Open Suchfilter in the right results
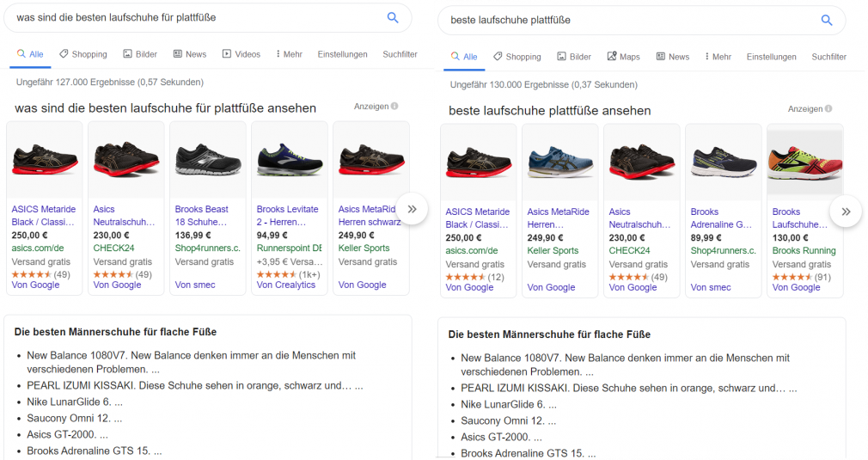 click(x=828, y=57)
